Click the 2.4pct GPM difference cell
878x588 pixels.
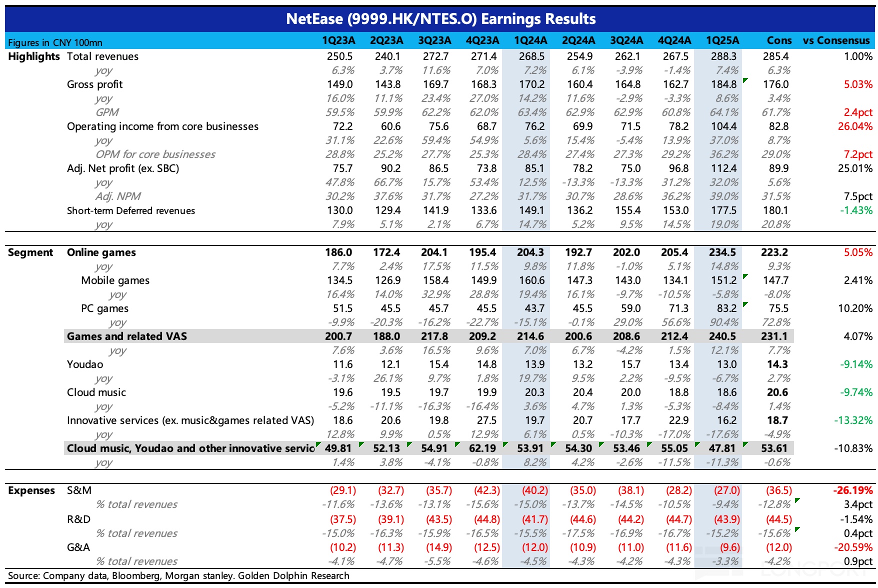tap(858, 112)
